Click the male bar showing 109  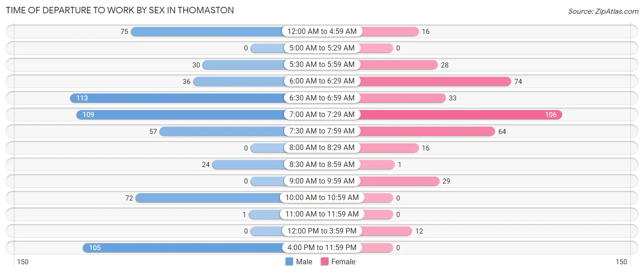180,114
